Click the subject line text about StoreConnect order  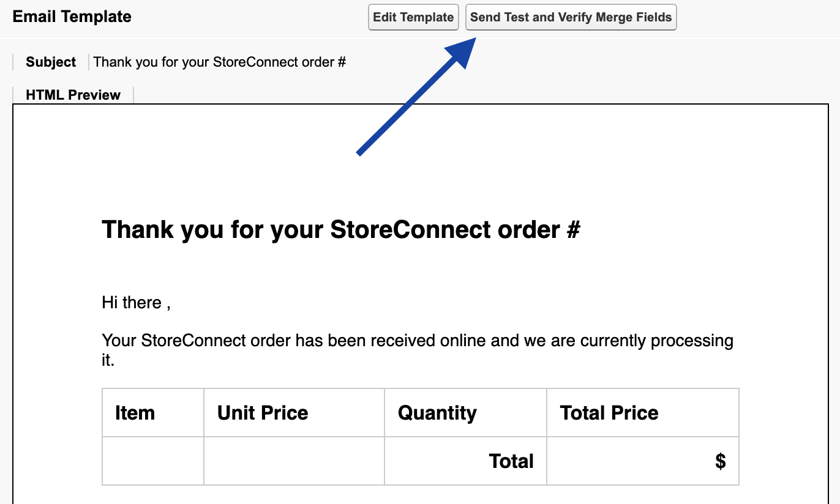pos(220,62)
